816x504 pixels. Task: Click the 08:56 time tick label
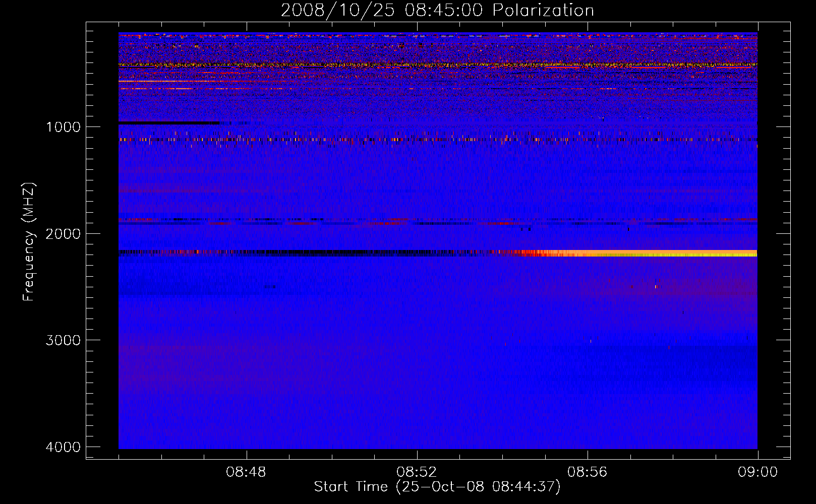click(x=587, y=472)
